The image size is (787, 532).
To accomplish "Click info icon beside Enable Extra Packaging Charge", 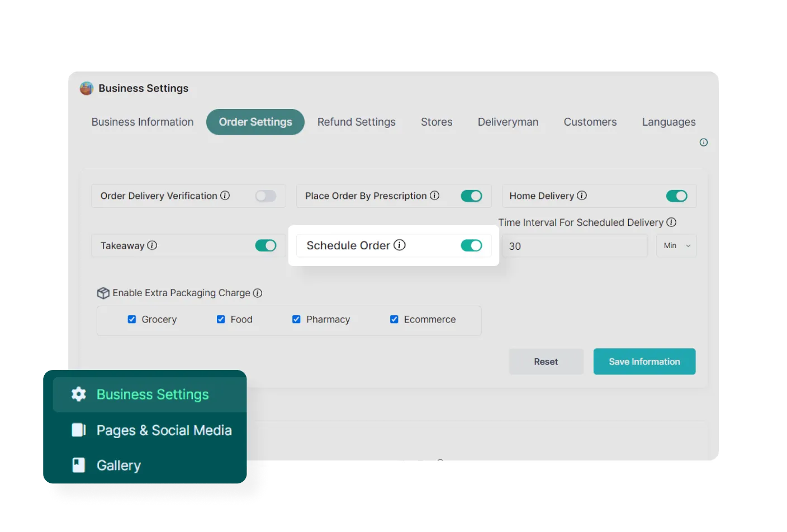I will tap(257, 293).
